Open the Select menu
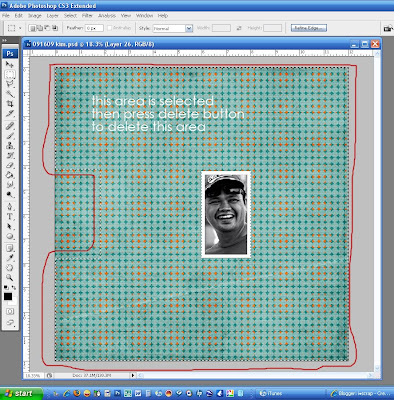The width and height of the screenshot is (394, 400). (70, 16)
